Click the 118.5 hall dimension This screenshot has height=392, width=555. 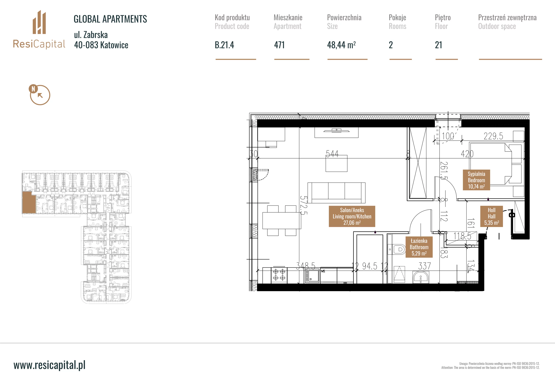(462, 236)
